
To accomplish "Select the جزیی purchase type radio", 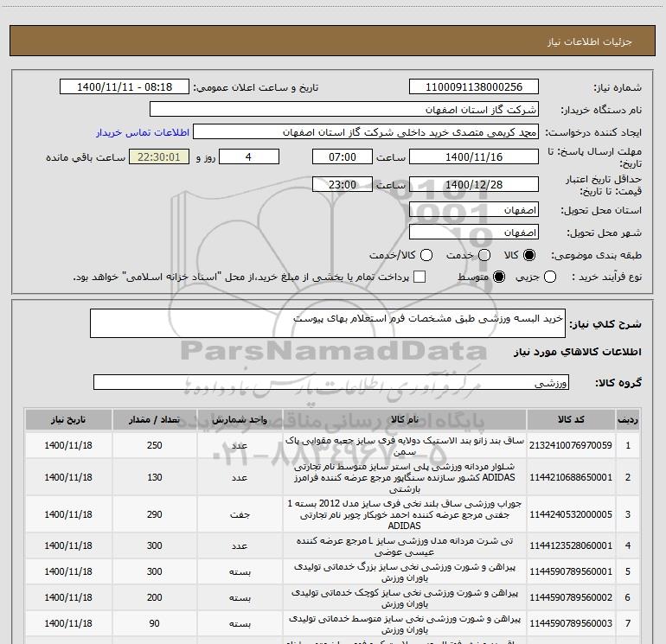I will pyautogui.click(x=549, y=277).
